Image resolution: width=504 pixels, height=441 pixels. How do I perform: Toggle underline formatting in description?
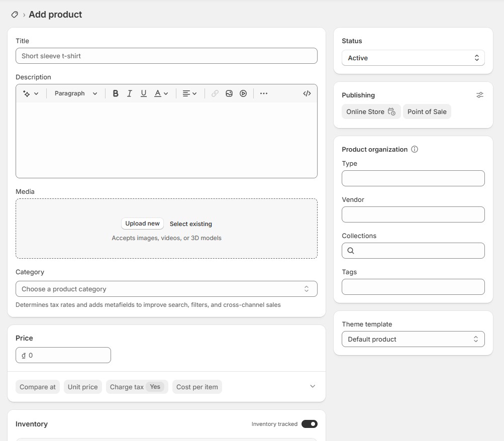pyautogui.click(x=144, y=93)
